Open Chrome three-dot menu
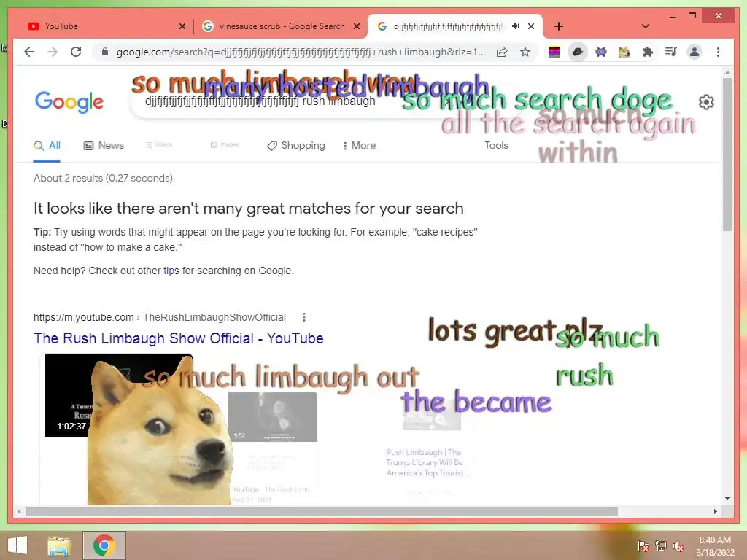The image size is (747, 560). click(718, 52)
